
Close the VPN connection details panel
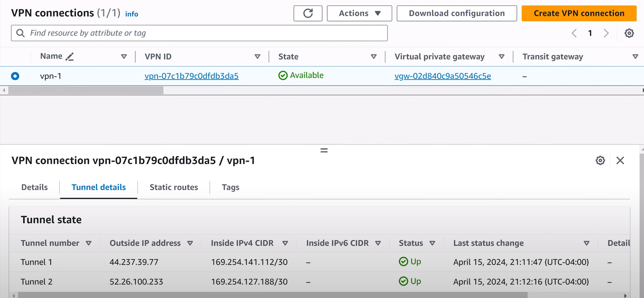click(x=620, y=161)
